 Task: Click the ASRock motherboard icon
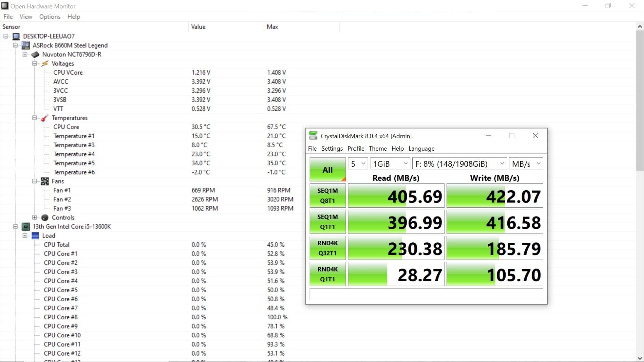click(26, 45)
